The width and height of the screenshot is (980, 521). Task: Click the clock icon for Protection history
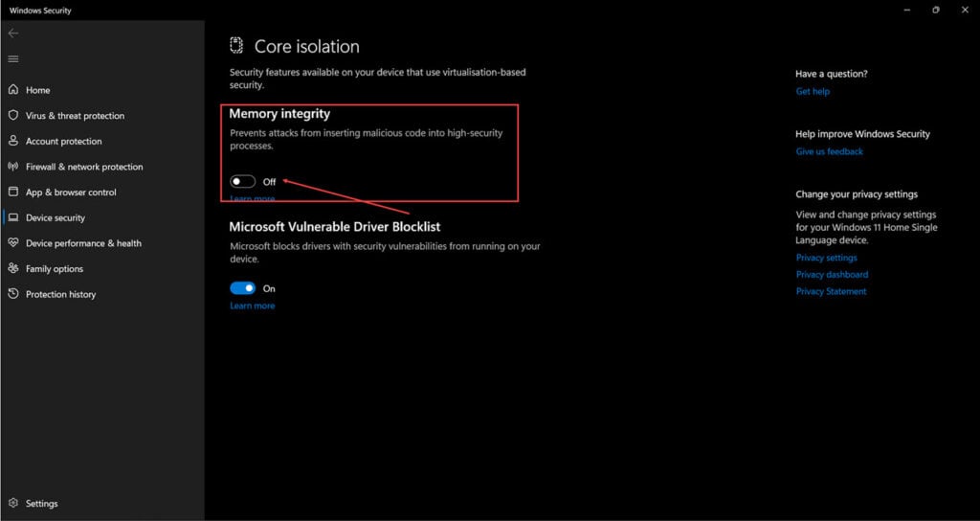point(13,294)
